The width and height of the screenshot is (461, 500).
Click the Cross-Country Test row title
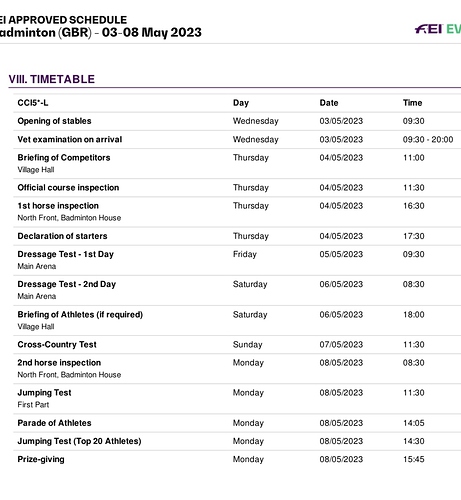point(57,345)
